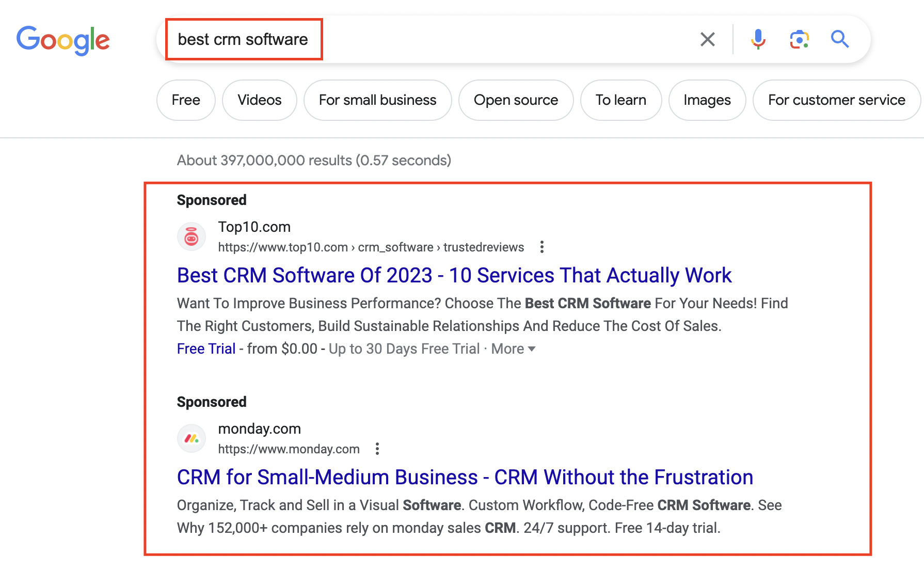Clear the search query with X
Viewport: 924px width, 570px height.
point(707,39)
